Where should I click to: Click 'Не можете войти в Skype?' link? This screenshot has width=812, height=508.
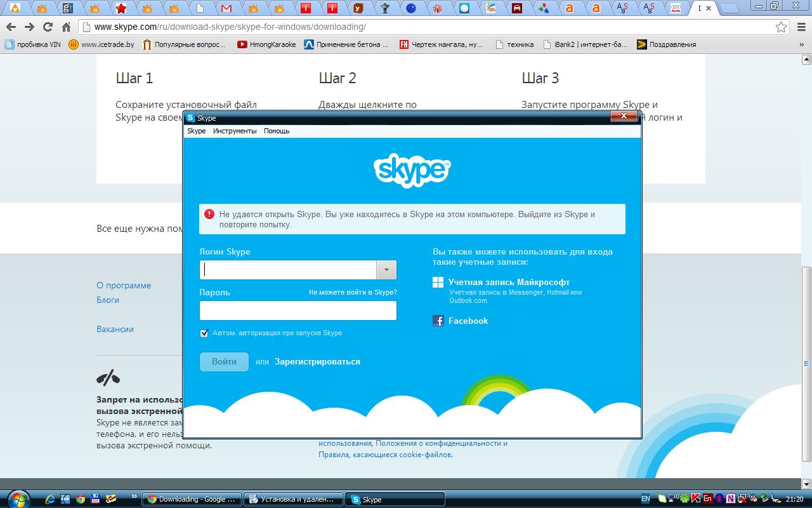[x=353, y=292]
